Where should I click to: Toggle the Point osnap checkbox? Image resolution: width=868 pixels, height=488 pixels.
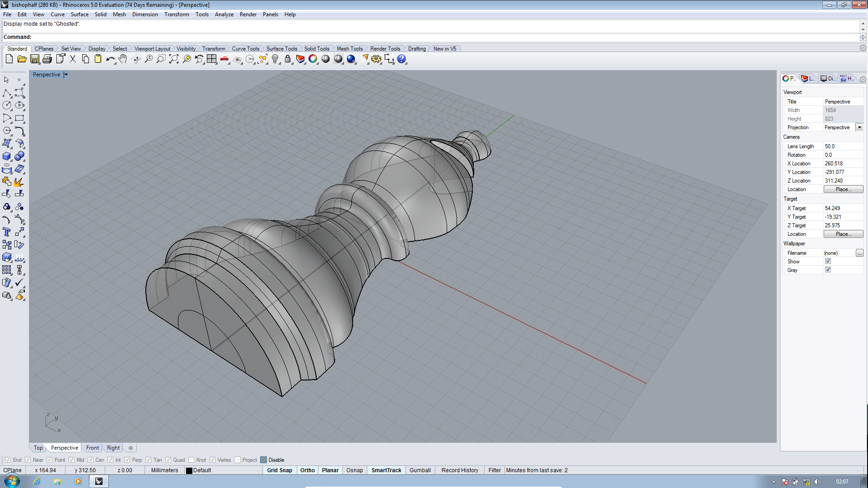[x=50, y=460]
